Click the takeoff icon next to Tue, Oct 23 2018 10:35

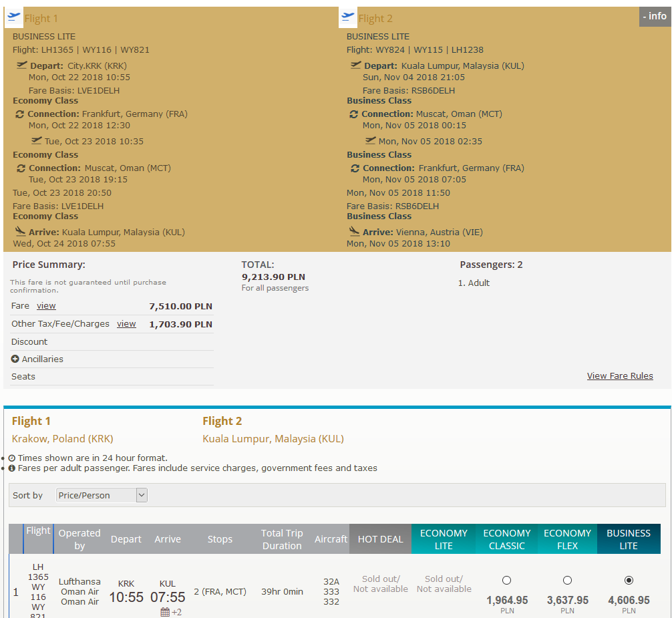(37, 140)
